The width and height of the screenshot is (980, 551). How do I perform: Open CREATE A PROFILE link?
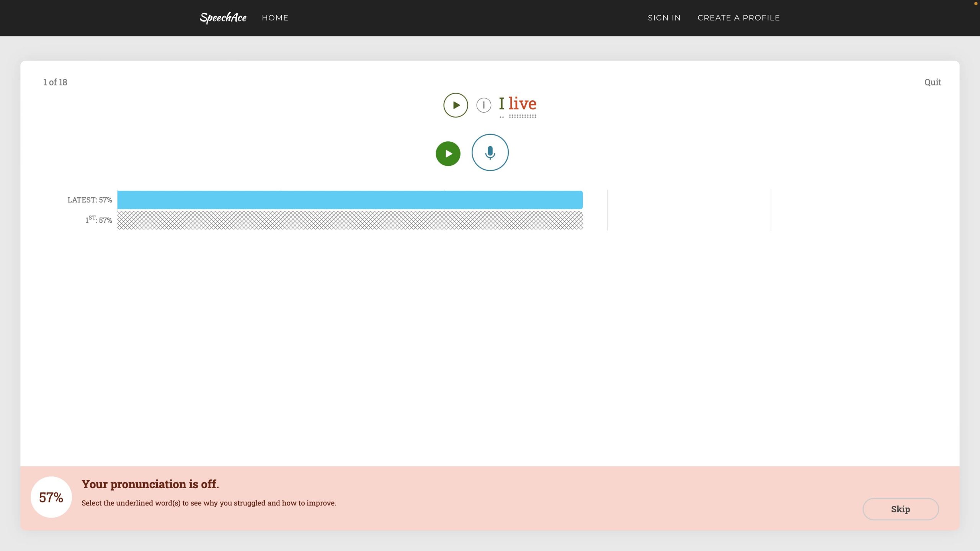[738, 18]
